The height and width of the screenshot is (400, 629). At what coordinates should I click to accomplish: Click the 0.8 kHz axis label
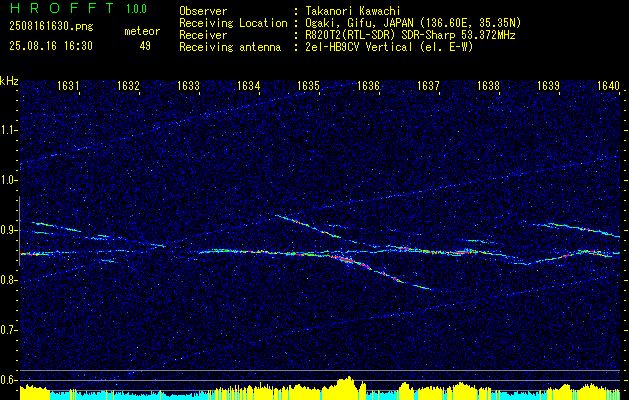(8, 280)
